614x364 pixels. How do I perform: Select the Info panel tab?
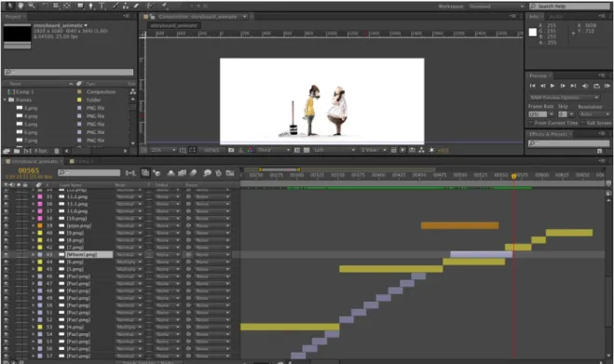pos(535,17)
